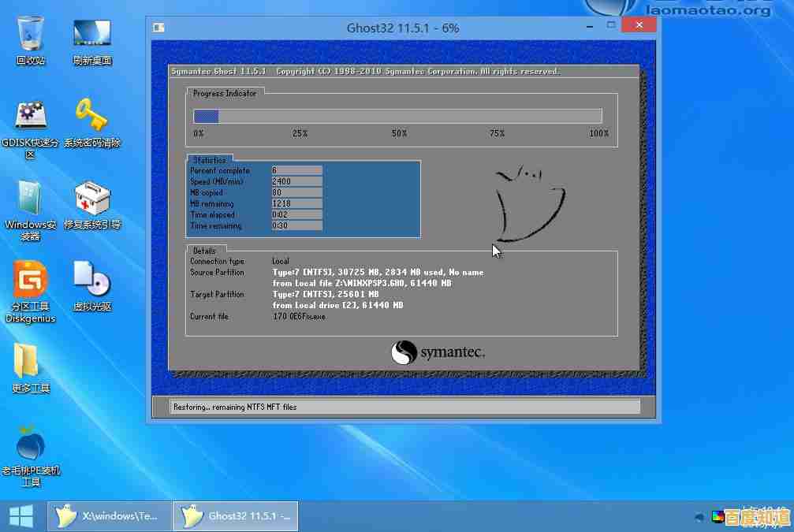Click the Ghost Progress Indicator bar
794x532 pixels.
397,116
